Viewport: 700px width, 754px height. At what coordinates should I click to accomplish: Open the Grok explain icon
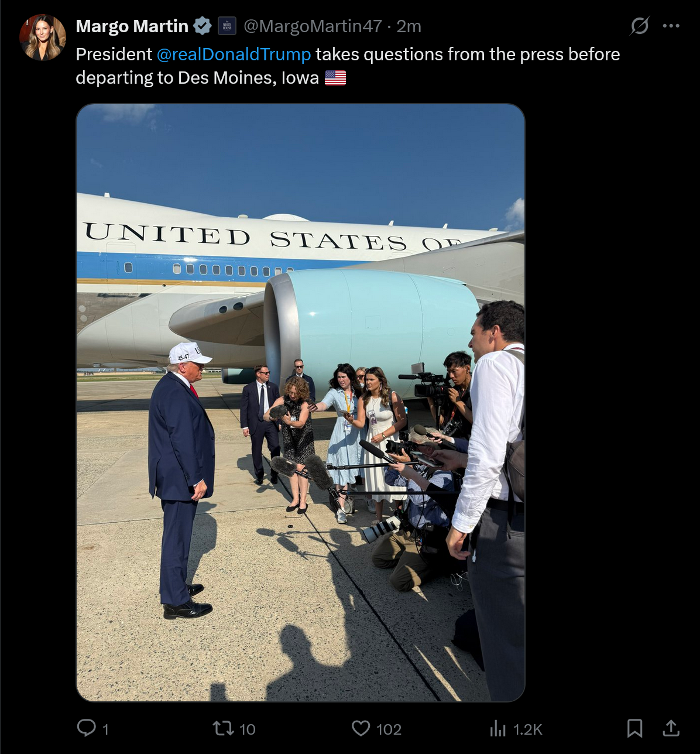[639, 26]
